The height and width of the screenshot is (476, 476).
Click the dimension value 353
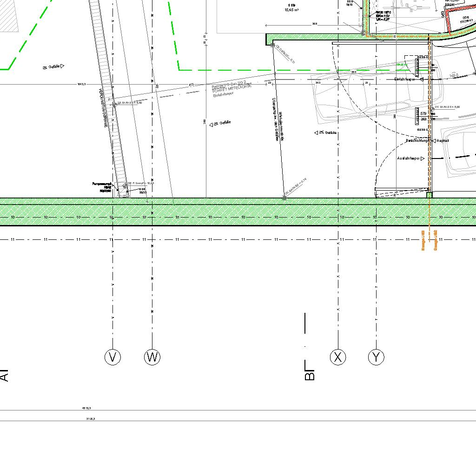pyautogui.click(x=354, y=72)
